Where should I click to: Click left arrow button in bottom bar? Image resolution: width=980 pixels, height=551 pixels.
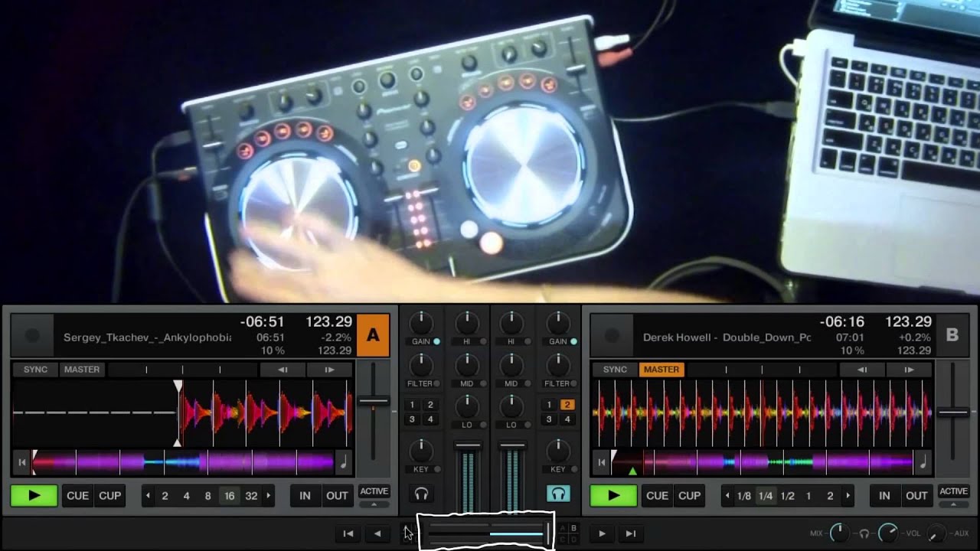pyautogui.click(x=377, y=533)
